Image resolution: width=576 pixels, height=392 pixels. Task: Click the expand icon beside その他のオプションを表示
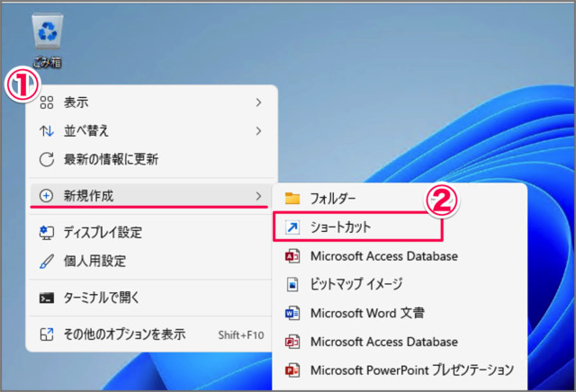47,334
